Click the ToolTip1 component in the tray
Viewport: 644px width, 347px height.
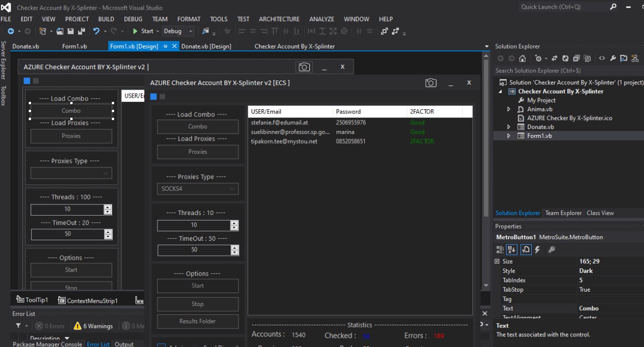(32, 300)
